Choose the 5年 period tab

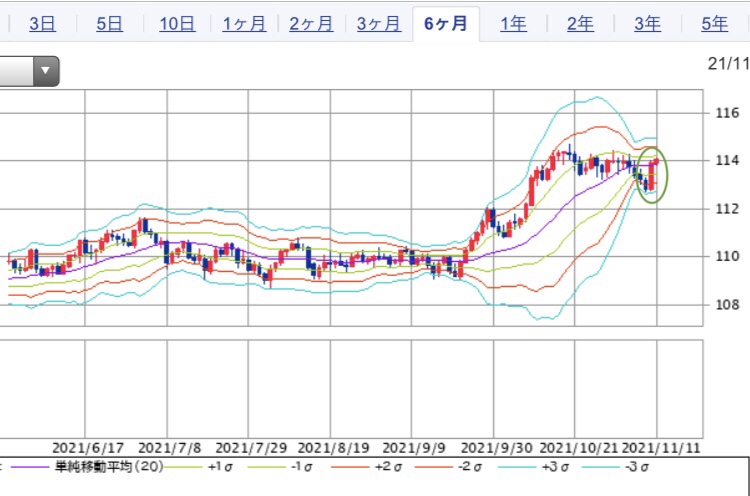pyautogui.click(x=715, y=23)
